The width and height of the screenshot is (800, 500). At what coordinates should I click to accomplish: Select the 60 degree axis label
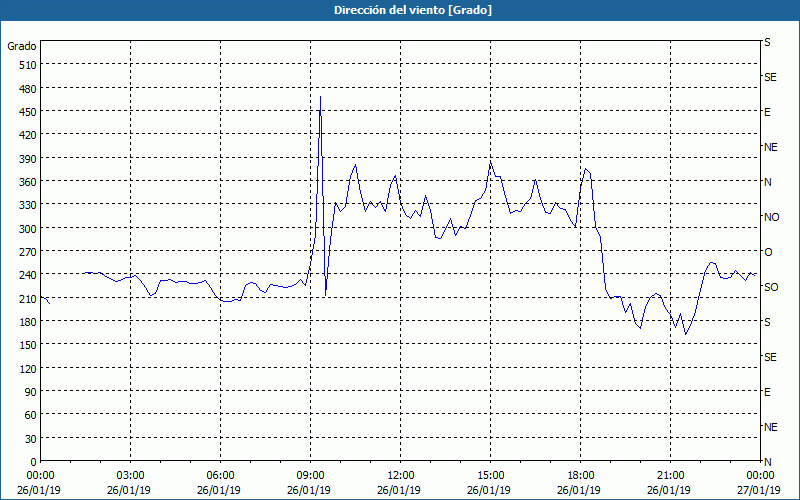[31, 415]
